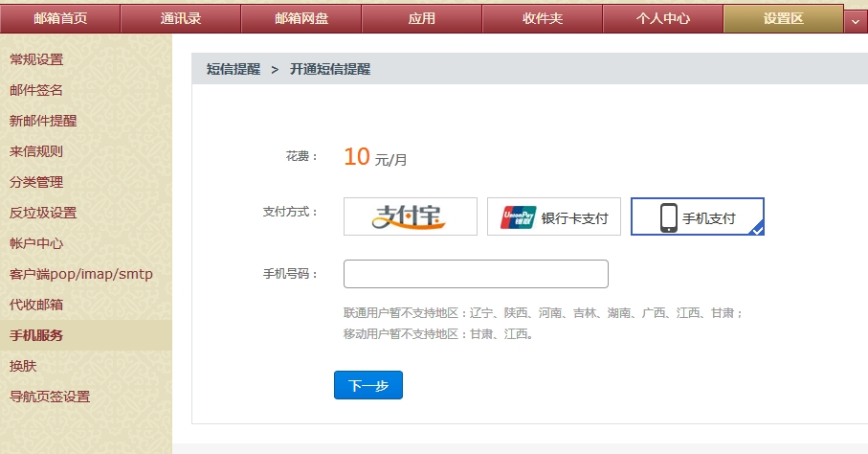Image resolution: width=868 pixels, height=454 pixels.
Task: Click the 移动用户暂不支持地区 notice text
Action: 438,333
